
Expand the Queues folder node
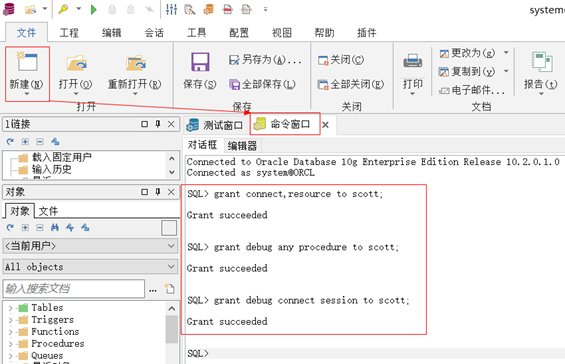click(10, 356)
